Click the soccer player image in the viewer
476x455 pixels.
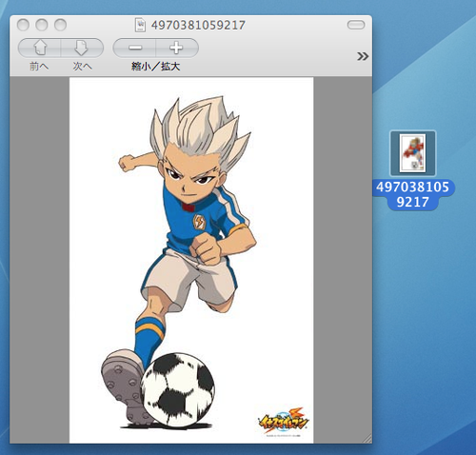click(x=191, y=260)
